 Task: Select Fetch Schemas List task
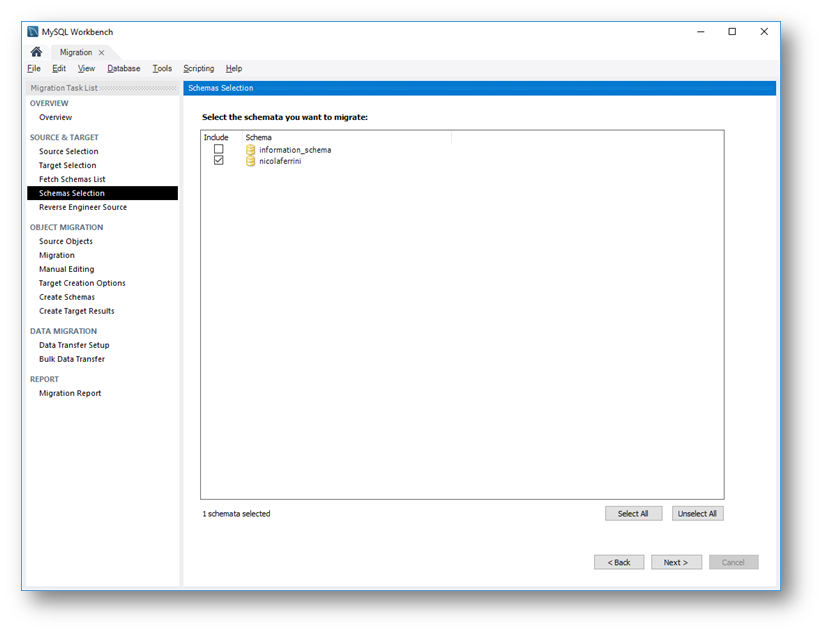(72, 179)
